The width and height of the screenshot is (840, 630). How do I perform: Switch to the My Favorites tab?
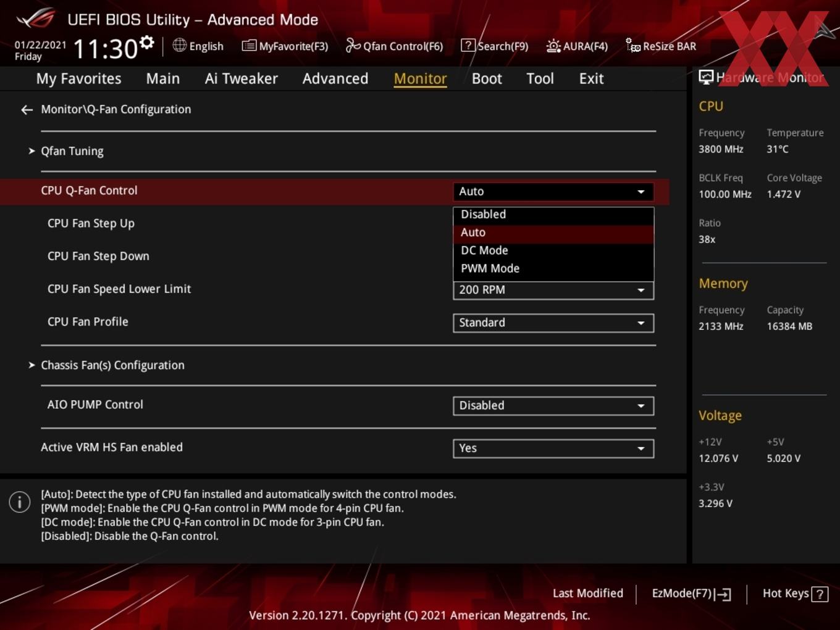tap(78, 78)
